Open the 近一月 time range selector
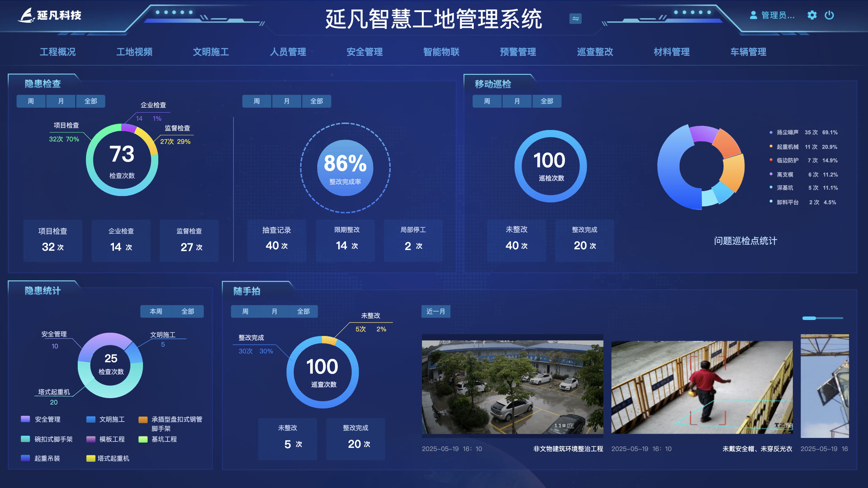Viewport: 868px width, 488px height. pyautogui.click(x=436, y=311)
